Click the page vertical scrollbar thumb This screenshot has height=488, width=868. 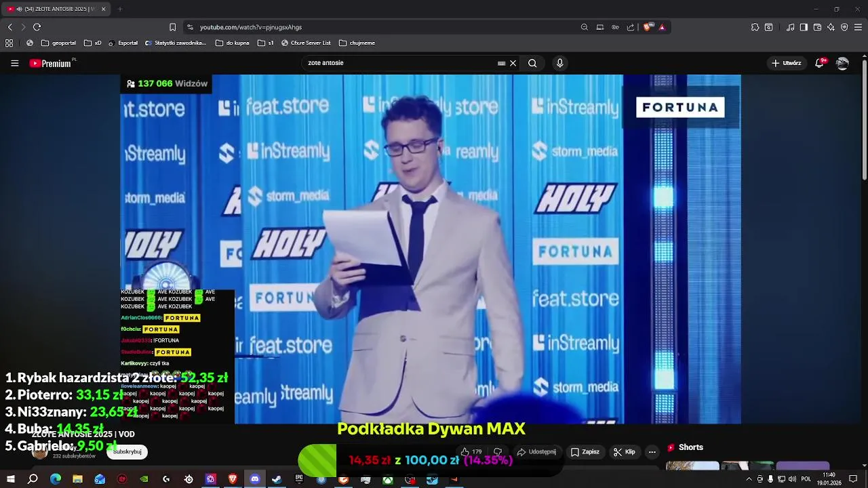(x=864, y=119)
